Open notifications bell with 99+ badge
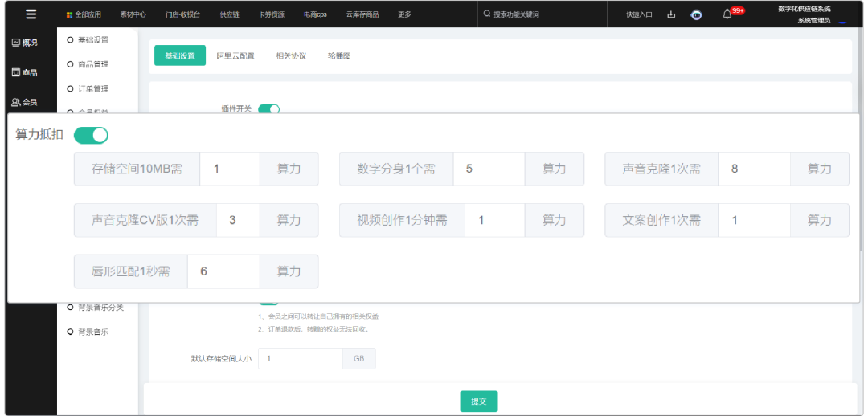The width and height of the screenshot is (868, 416). click(x=728, y=14)
